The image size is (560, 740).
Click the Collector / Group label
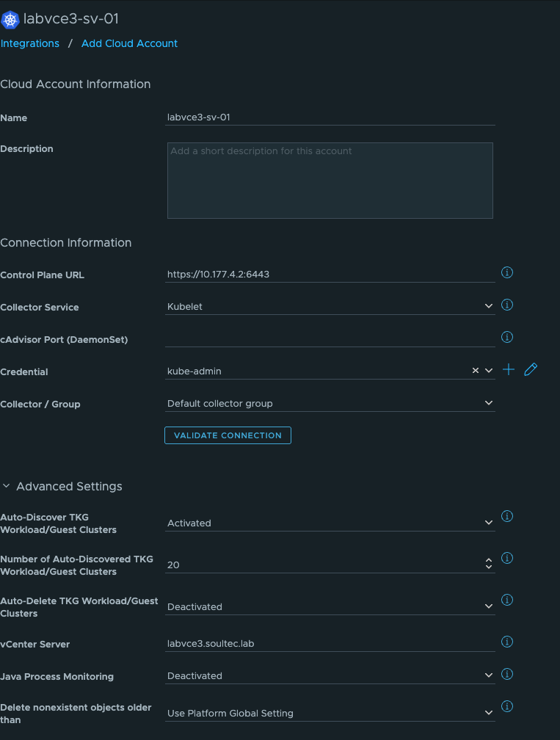coord(40,404)
